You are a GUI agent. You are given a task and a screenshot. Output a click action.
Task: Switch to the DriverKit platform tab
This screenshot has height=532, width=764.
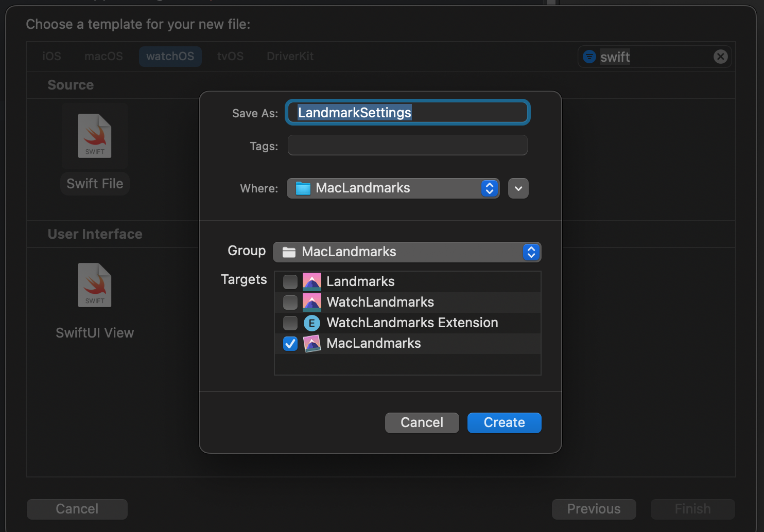click(x=290, y=57)
